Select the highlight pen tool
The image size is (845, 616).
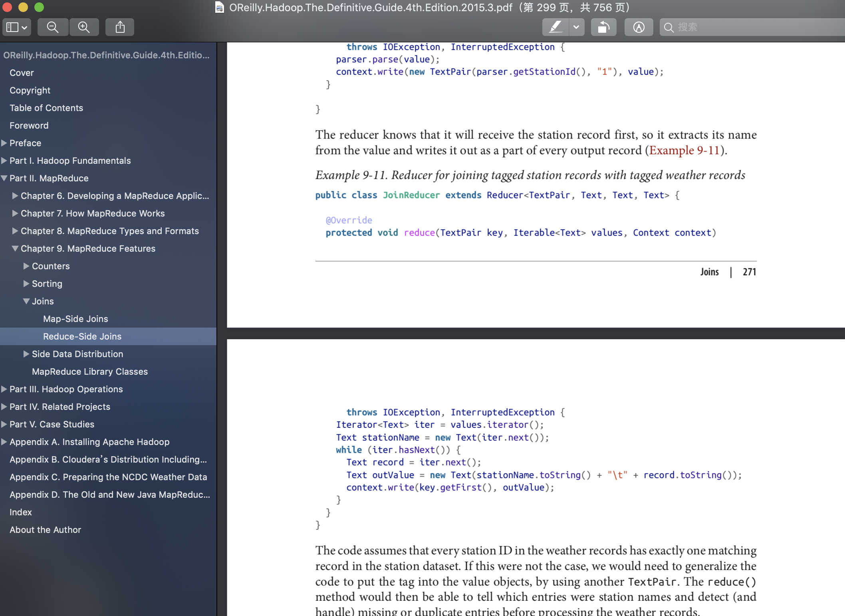pyautogui.click(x=555, y=27)
